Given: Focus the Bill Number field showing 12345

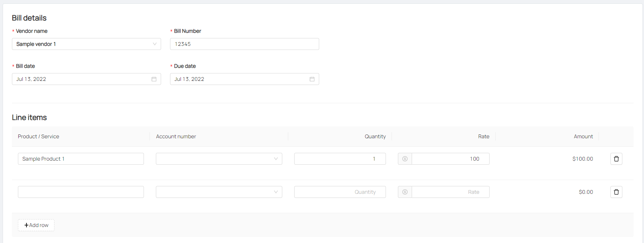Looking at the screenshot, I should coord(244,44).
